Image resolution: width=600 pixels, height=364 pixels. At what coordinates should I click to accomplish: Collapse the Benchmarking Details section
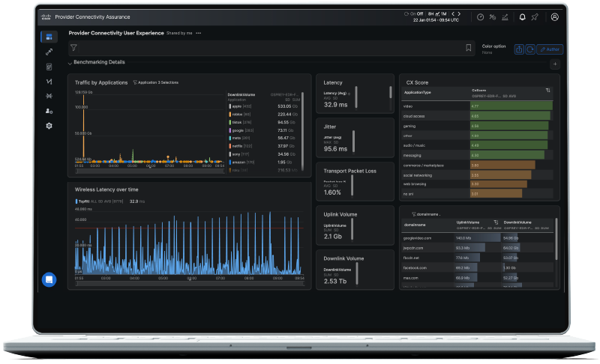click(x=70, y=62)
